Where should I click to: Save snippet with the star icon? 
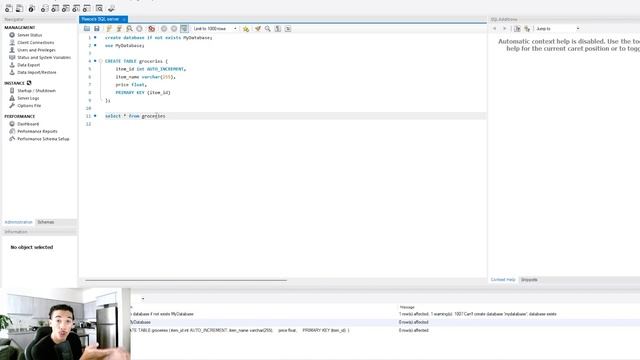pos(246,29)
